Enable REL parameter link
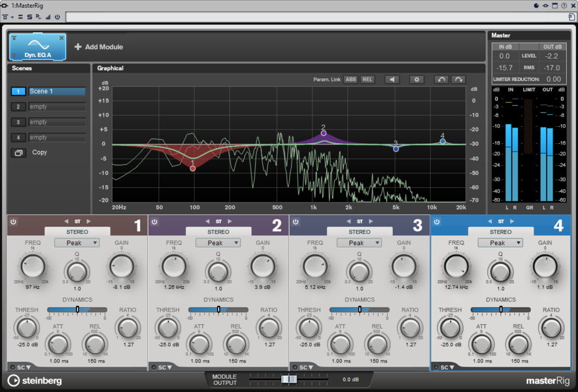The height and width of the screenshot is (392, 578). 367,80
